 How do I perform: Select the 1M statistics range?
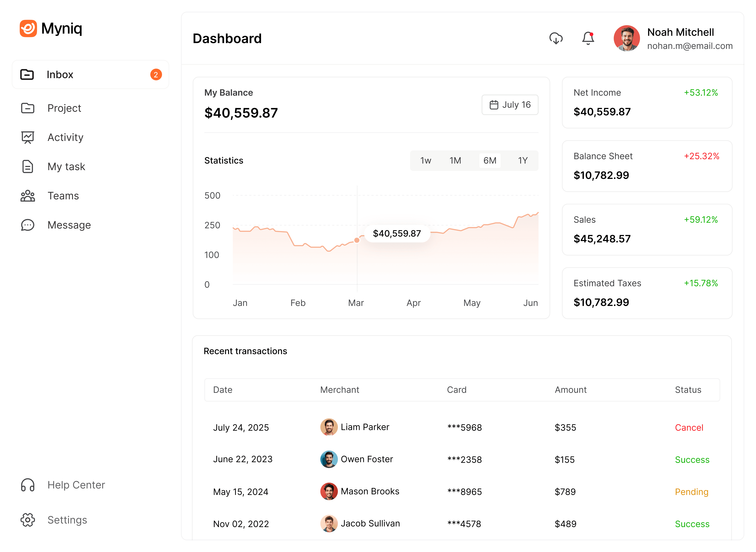[455, 161]
